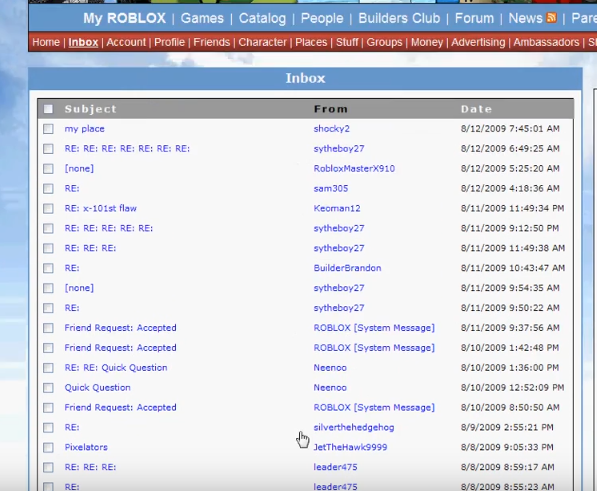Open My ROBLOX in main navigation
Image resolution: width=597 pixels, height=491 pixels.
(x=125, y=18)
